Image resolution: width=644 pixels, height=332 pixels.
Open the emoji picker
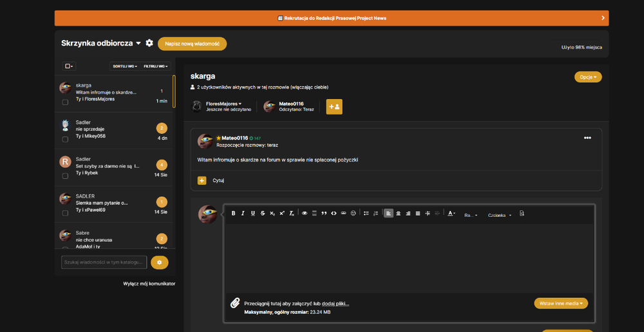click(x=353, y=214)
